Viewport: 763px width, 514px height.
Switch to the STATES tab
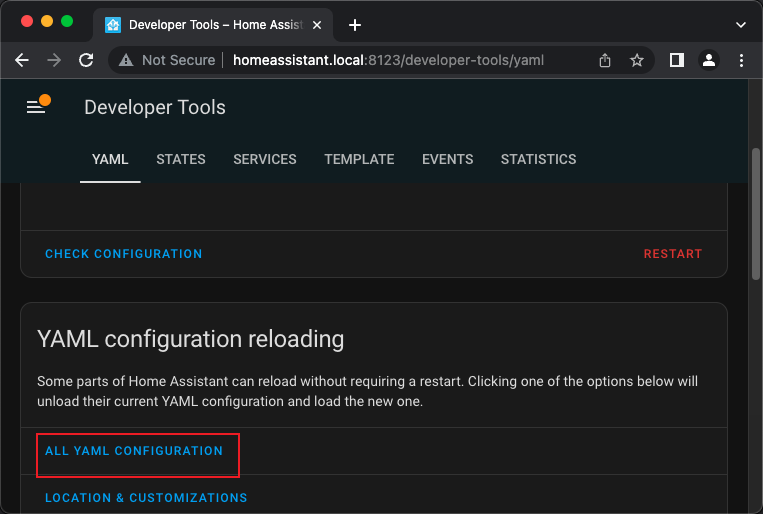click(181, 160)
